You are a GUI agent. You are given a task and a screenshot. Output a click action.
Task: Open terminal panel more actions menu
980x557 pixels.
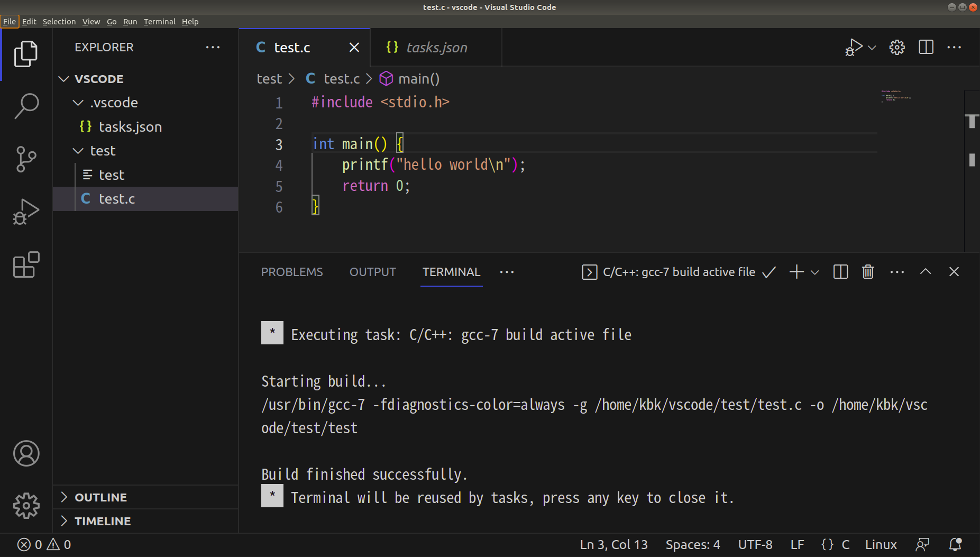coord(897,272)
